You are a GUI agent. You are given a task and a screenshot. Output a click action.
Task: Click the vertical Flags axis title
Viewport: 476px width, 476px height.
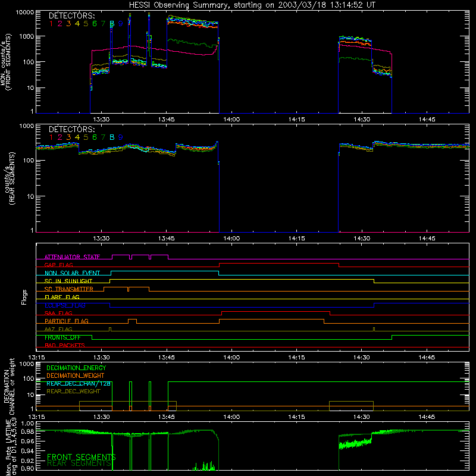[24, 297]
